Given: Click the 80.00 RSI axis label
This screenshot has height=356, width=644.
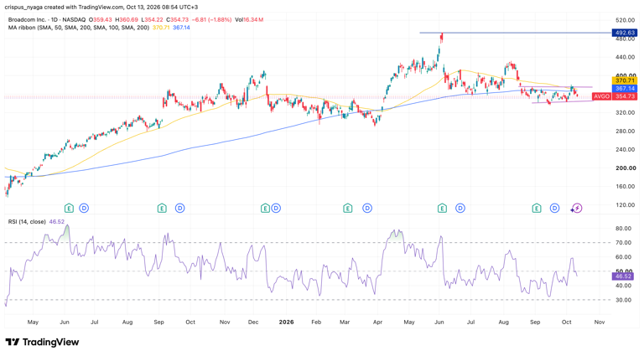Looking at the screenshot, I should [624, 229].
